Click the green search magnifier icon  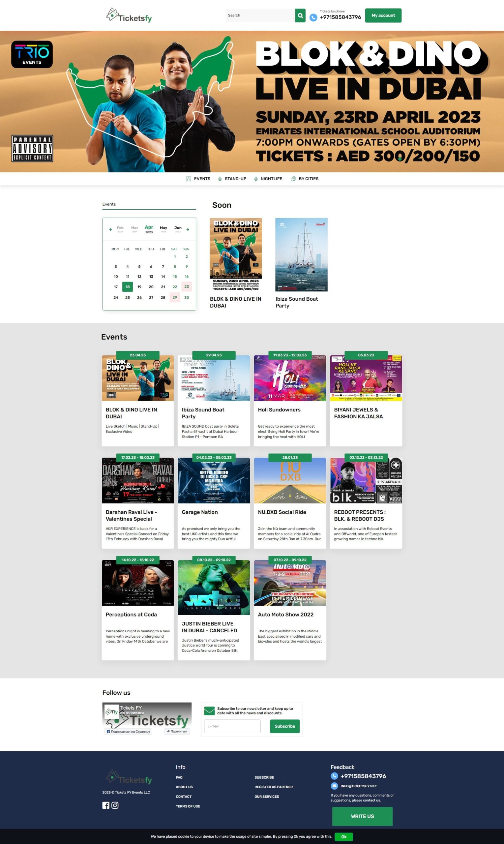pyautogui.click(x=300, y=15)
